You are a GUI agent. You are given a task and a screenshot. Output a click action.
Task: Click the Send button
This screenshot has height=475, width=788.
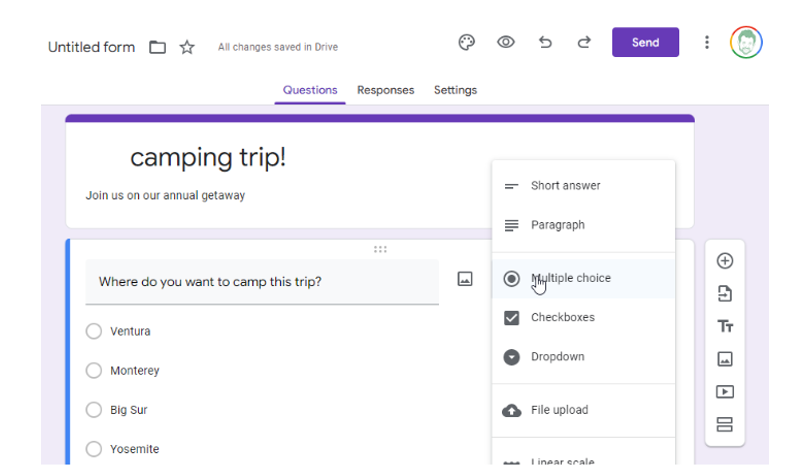(x=645, y=42)
